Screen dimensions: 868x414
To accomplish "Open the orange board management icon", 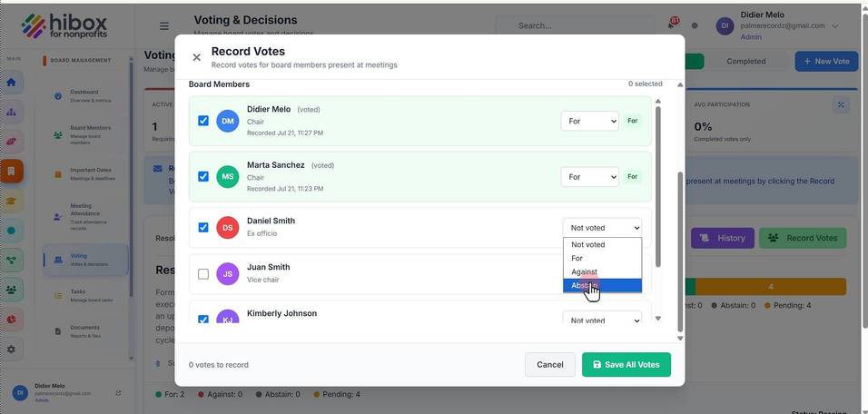I will (12, 172).
